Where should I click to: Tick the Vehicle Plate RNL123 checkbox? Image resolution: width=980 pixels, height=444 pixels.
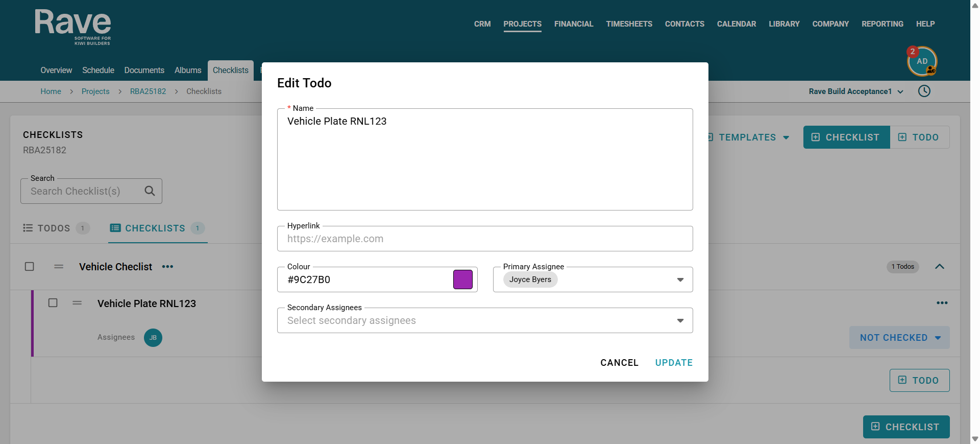click(x=53, y=303)
